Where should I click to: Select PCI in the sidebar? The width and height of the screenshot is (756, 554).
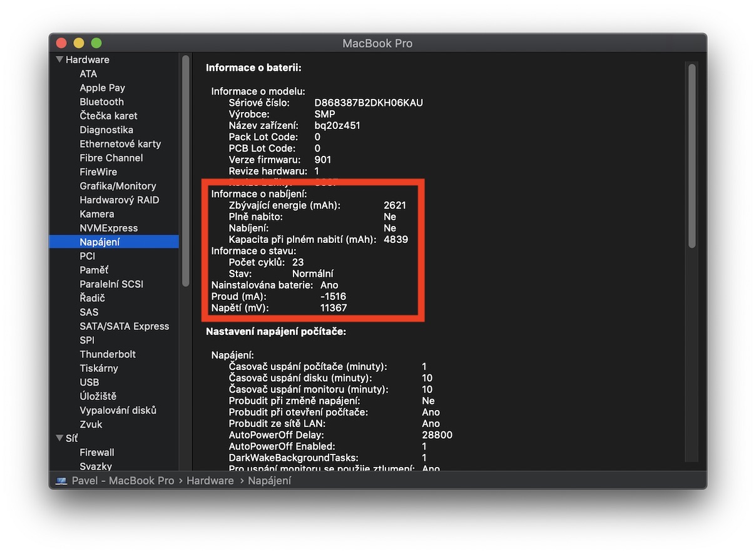(x=87, y=256)
